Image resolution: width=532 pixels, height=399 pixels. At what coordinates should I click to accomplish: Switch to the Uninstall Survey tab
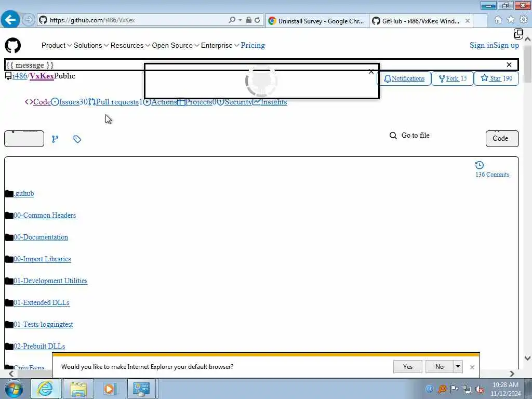[x=317, y=21]
